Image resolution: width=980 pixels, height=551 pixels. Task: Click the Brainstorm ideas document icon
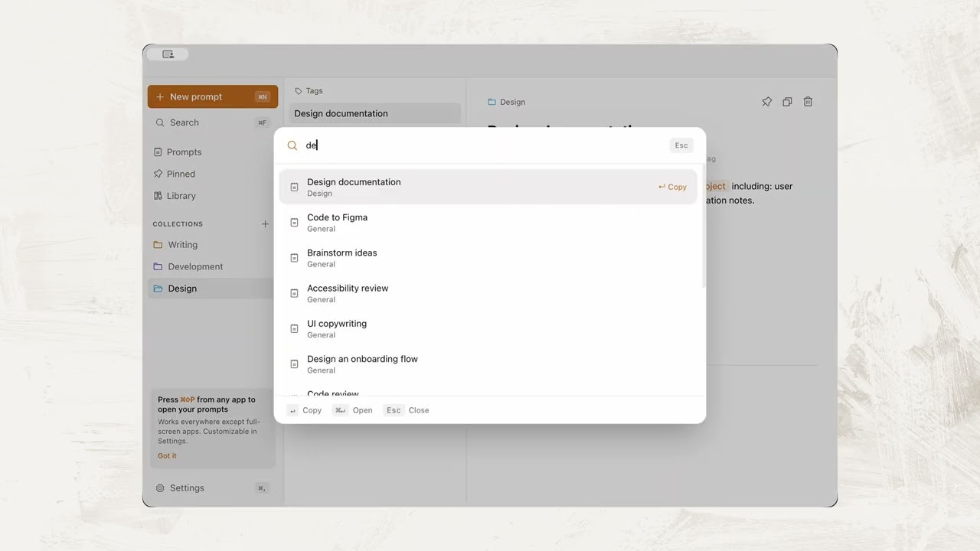(294, 258)
